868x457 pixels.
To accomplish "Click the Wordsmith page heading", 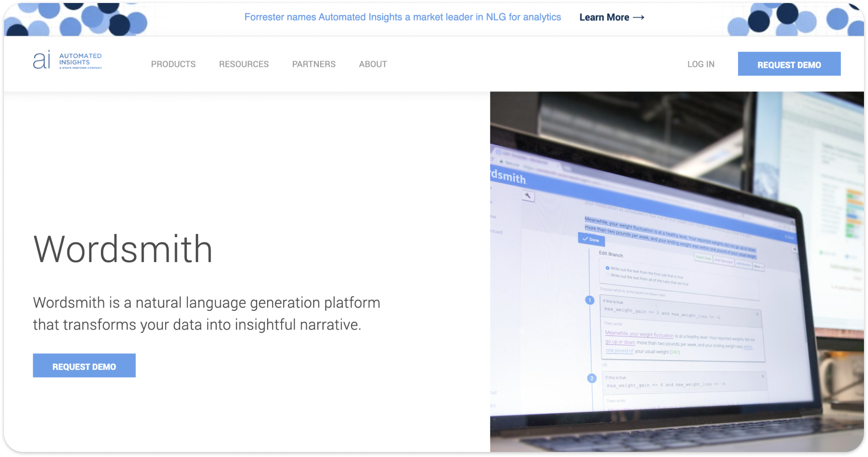I will [x=123, y=249].
